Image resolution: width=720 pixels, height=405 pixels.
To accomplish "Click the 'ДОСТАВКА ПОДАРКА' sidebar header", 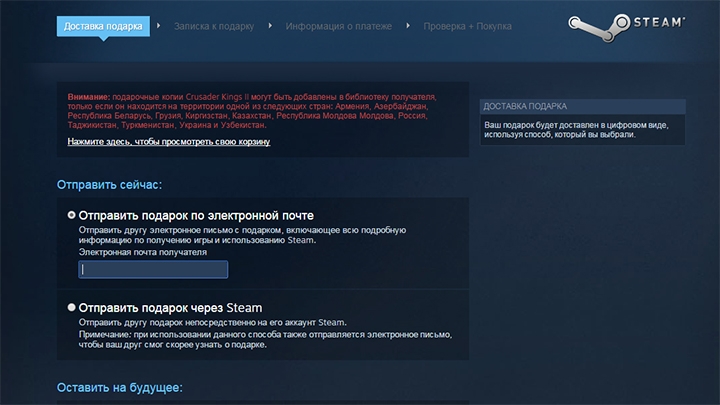I will (x=525, y=105).
